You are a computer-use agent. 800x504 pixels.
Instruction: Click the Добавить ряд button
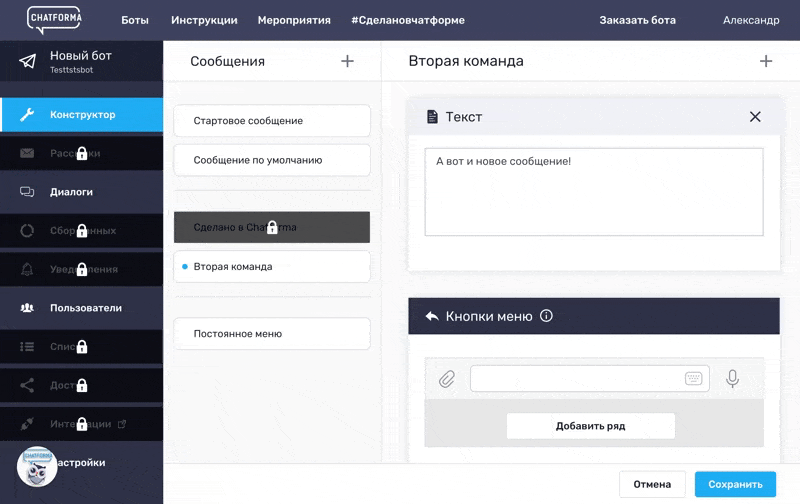coord(590,426)
